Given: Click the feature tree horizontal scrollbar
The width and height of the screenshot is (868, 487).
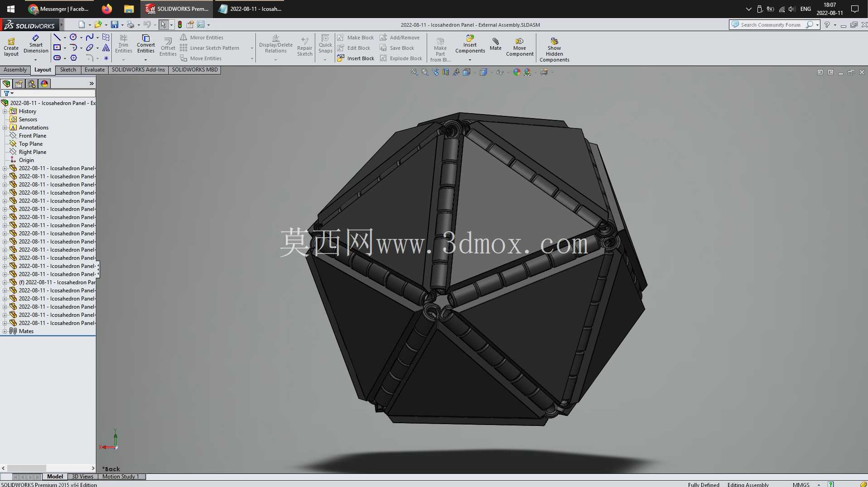Looking at the screenshot, I should [48, 468].
